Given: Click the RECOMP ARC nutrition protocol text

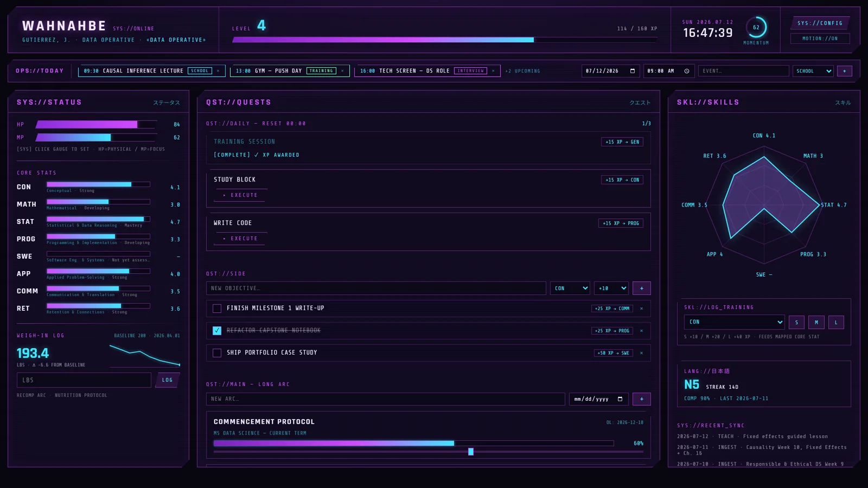Looking at the screenshot, I should [62, 395].
